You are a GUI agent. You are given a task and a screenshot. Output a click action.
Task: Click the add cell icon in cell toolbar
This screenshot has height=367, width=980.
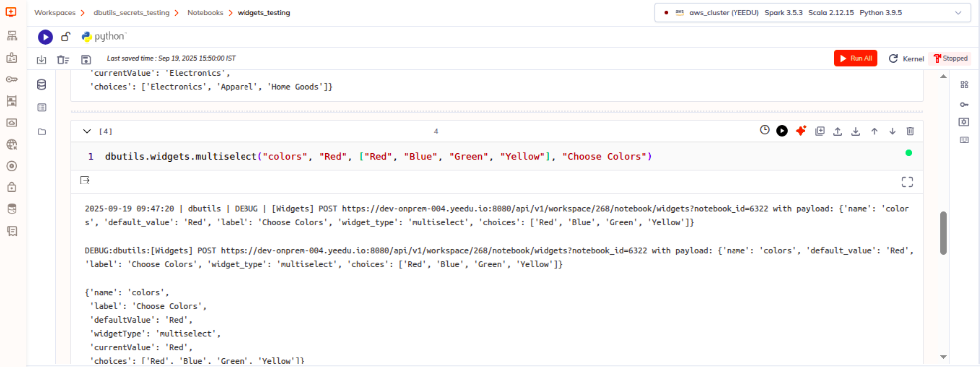tap(820, 131)
